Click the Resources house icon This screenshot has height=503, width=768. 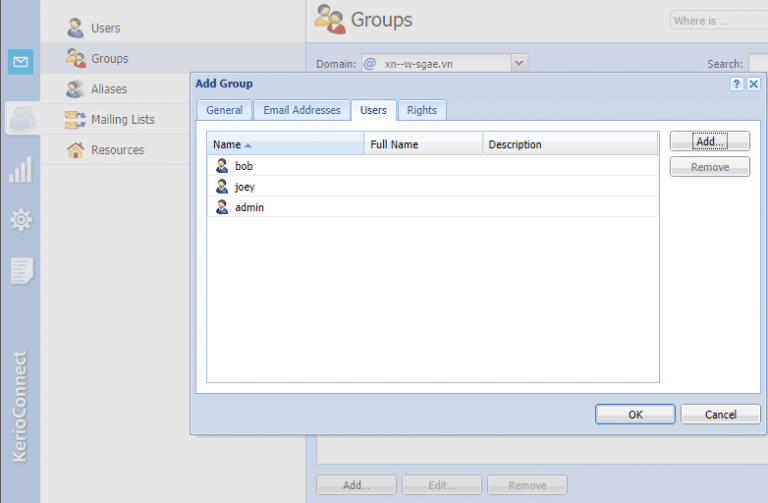[x=75, y=150]
